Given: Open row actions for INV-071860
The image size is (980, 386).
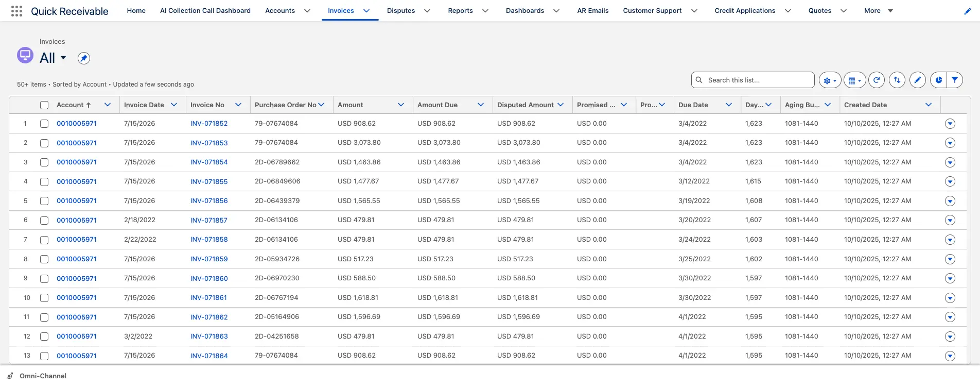Looking at the screenshot, I should coord(950,278).
